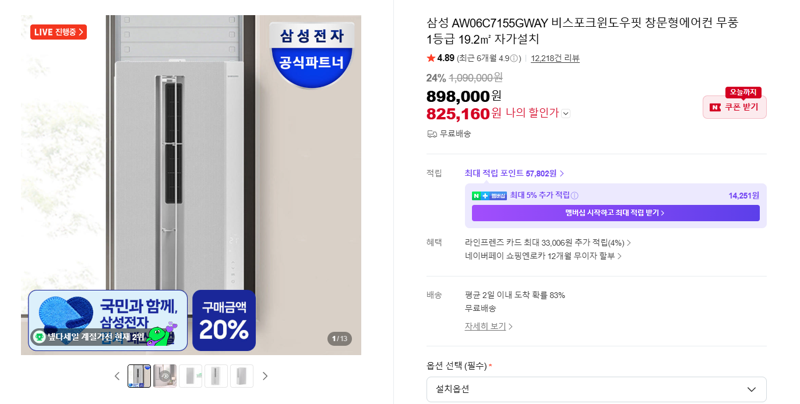Show next product image arrow
The height and width of the screenshot is (404, 800).
click(265, 376)
